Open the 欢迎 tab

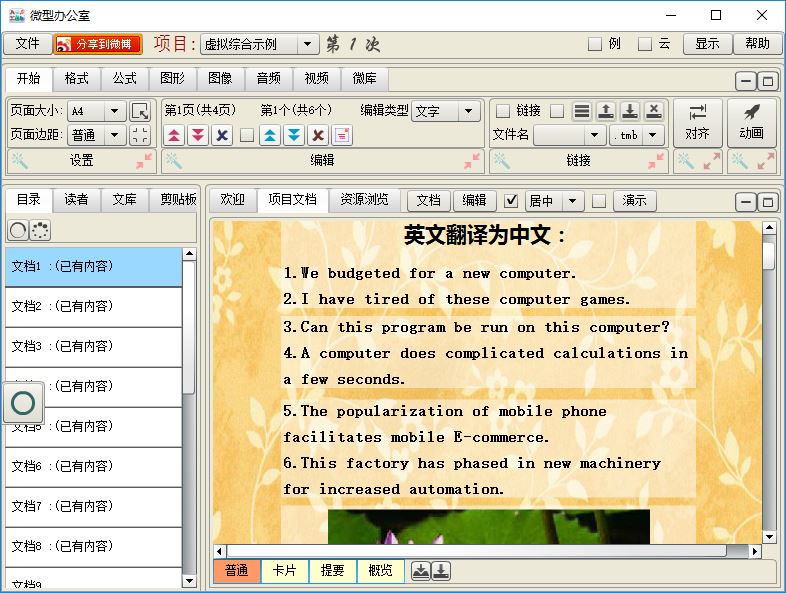pyautogui.click(x=233, y=200)
